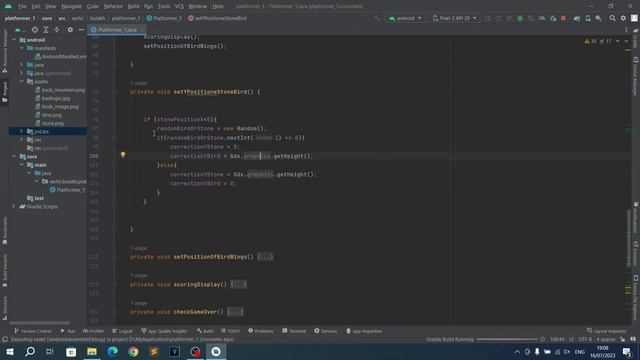Image resolution: width=640 pixels, height=360 pixels.
Task: Click the account avatar icon in toolbar
Action: pos(634,18)
